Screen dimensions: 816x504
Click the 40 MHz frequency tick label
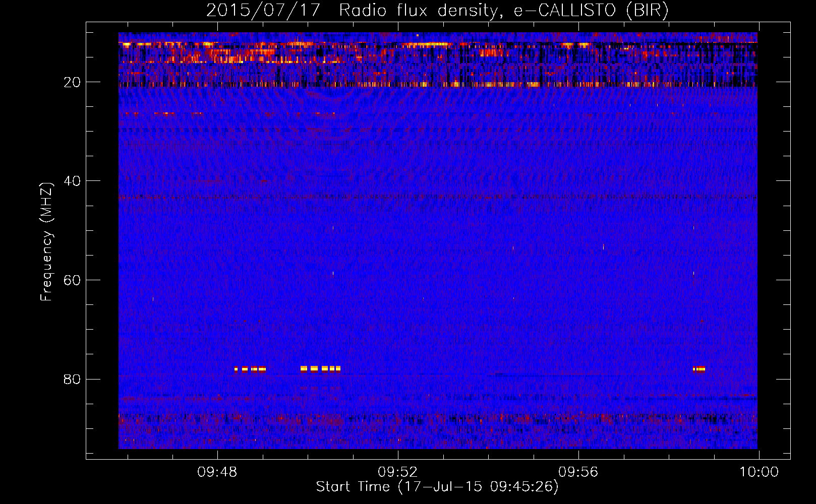tap(73, 181)
